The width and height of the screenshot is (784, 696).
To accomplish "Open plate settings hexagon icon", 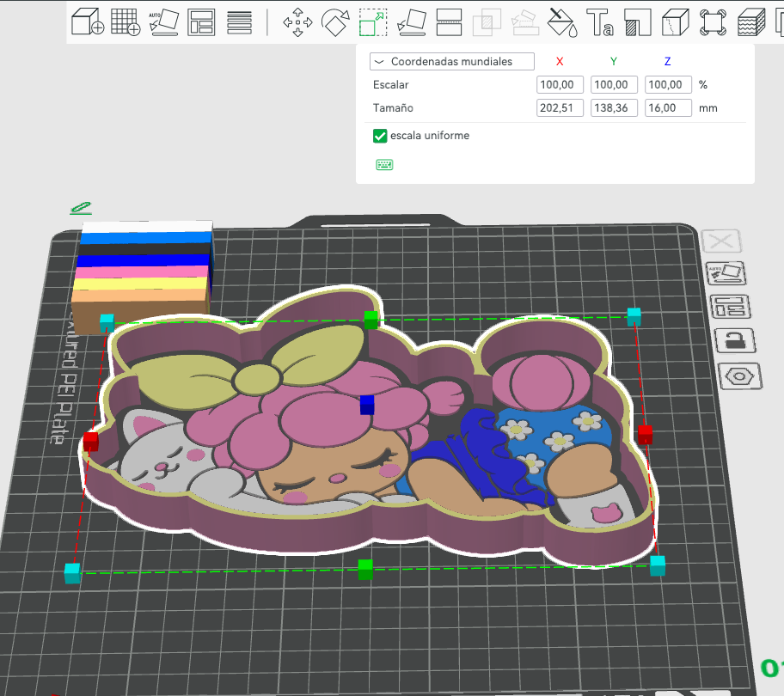I will [740, 376].
